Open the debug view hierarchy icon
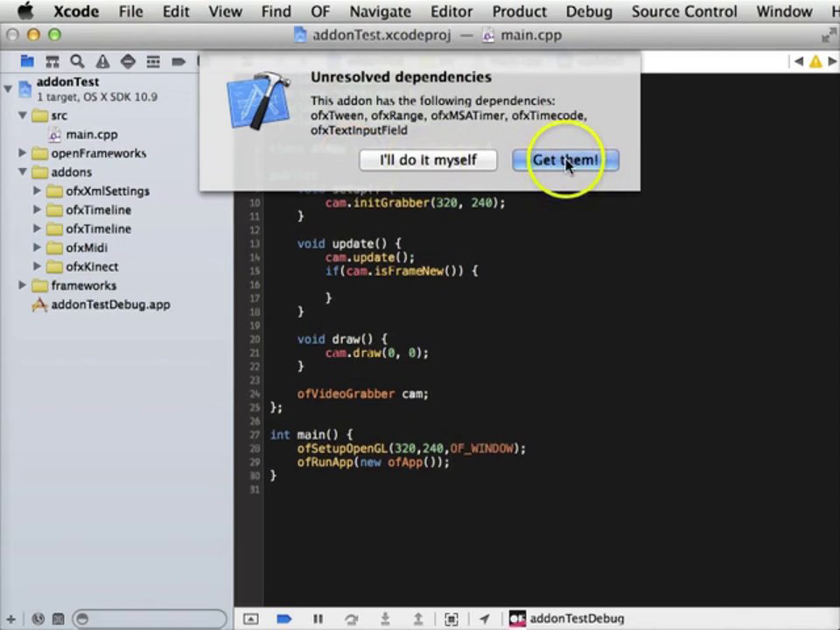Viewport: 840px width, 630px height. tap(451, 619)
